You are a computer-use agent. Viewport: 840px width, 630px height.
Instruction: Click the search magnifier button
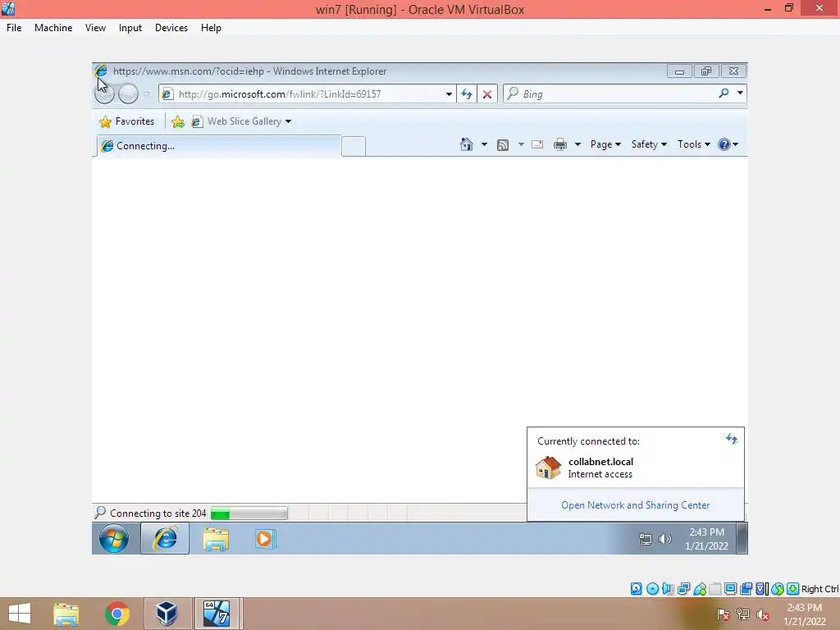[724, 94]
